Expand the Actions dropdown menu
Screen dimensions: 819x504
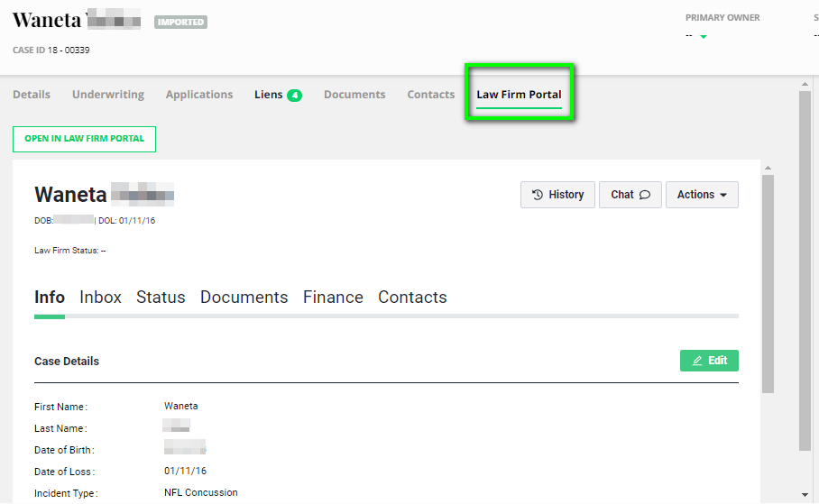point(702,195)
